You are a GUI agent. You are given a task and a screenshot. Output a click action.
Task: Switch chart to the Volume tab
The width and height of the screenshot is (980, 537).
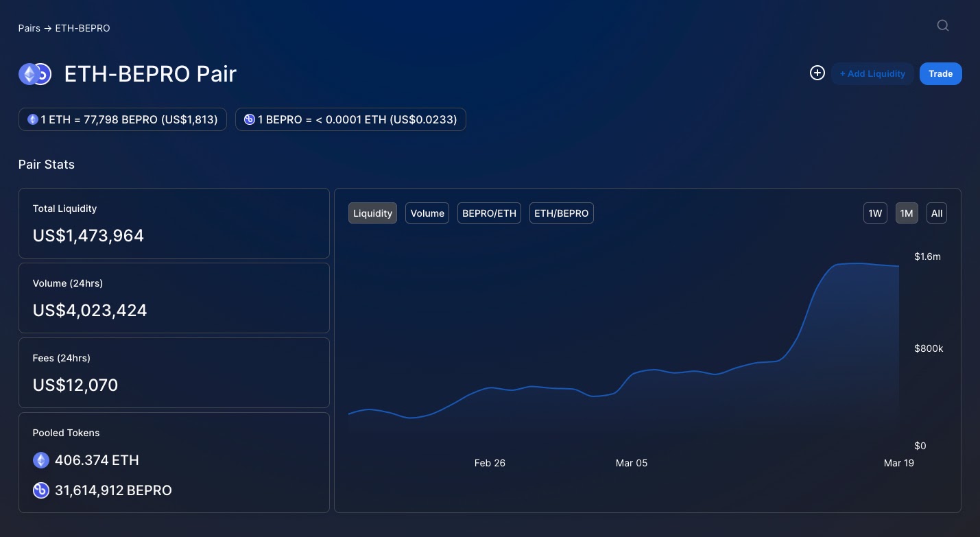(x=427, y=213)
